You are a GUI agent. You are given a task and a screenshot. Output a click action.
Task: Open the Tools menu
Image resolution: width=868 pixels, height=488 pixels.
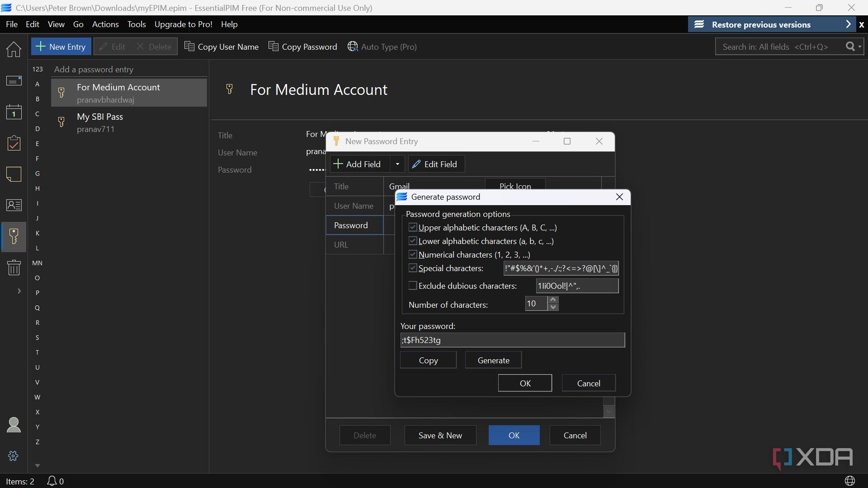tap(137, 24)
